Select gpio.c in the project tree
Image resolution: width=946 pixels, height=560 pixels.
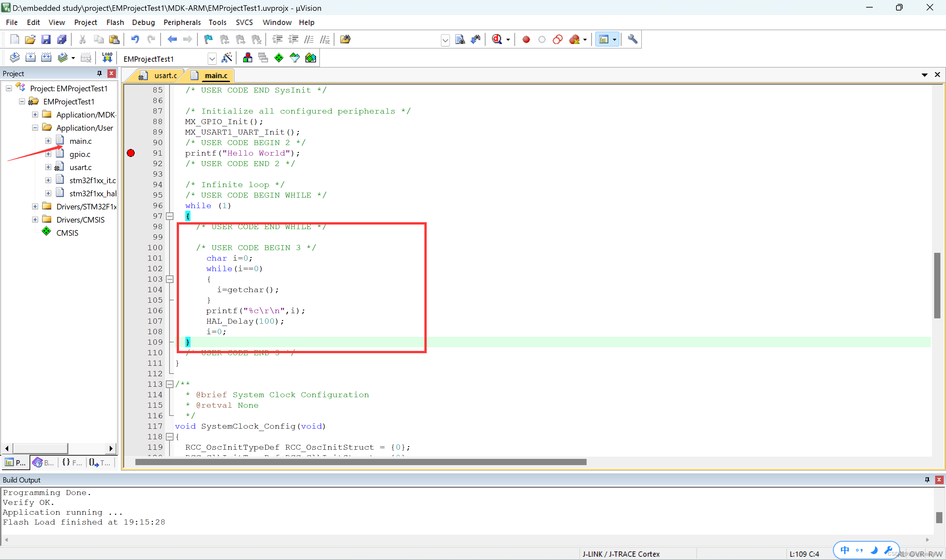pyautogui.click(x=79, y=154)
